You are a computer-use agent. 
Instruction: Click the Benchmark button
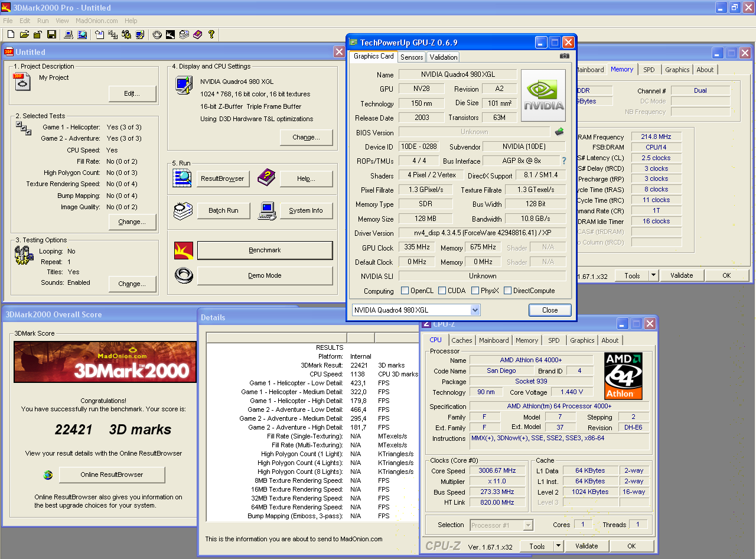click(x=265, y=251)
